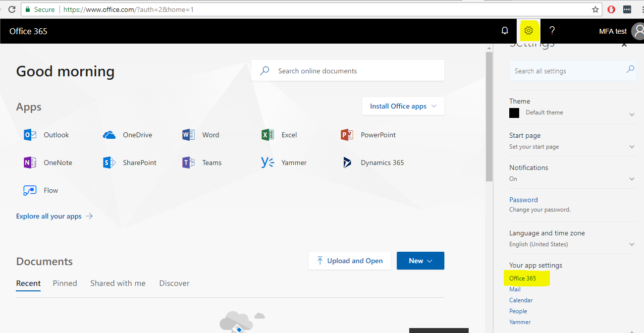Open Office 365 app settings link
Screen dimensions: 644x333
[523, 278]
